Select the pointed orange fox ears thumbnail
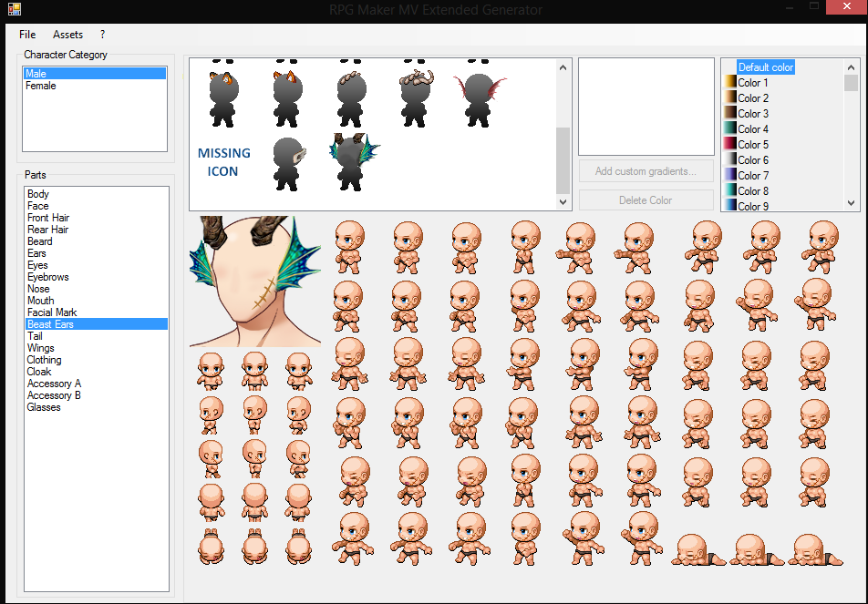Viewport: 868px width, 604px height. pyautogui.click(x=286, y=98)
